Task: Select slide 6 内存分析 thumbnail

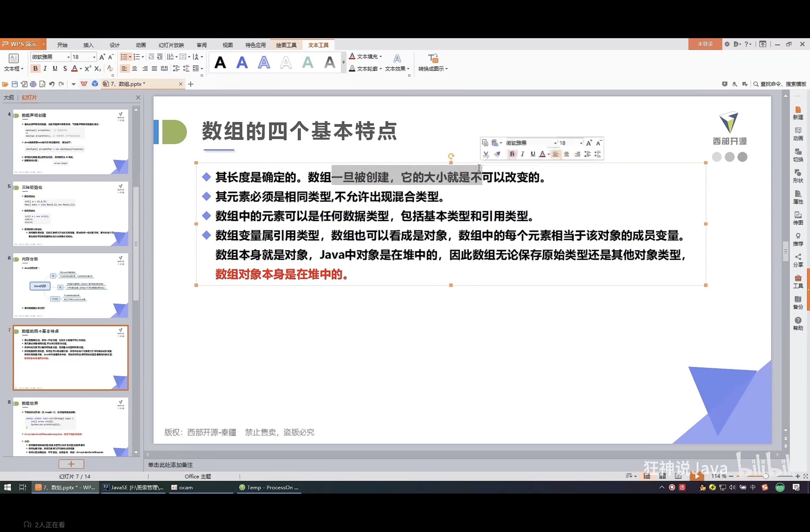Action: 71,286
